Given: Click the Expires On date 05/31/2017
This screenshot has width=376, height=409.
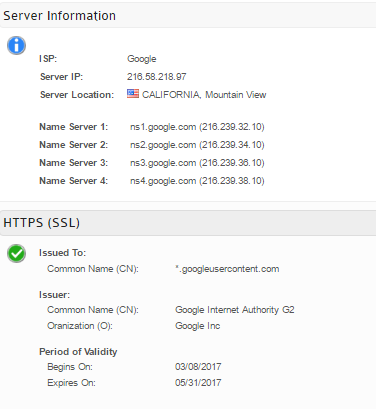Looking at the screenshot, I should point(198,383).
